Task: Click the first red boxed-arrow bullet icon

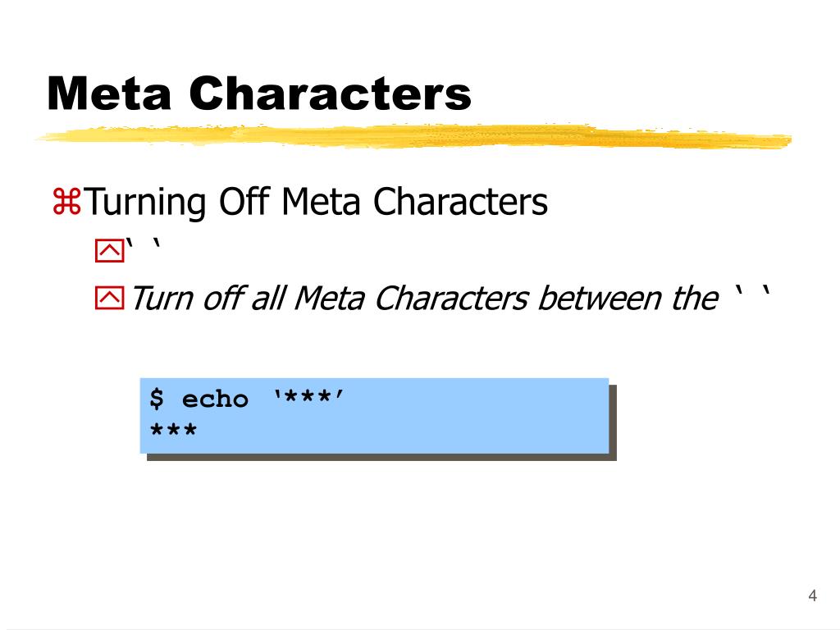Action: click(110, 250)
